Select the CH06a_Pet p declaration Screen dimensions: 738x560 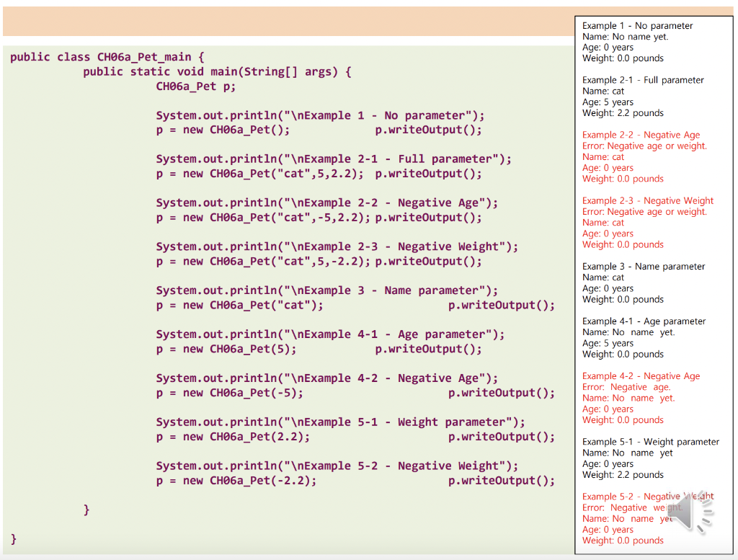197,86
